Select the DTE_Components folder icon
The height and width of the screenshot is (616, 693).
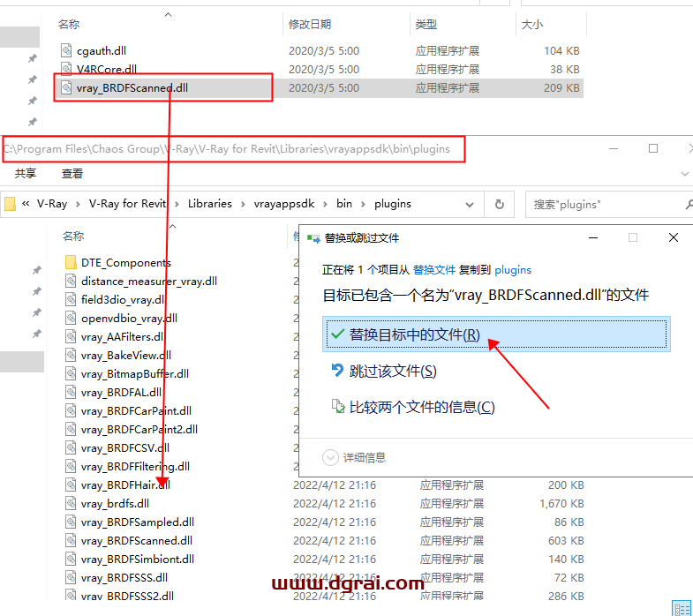coord(71,262)
